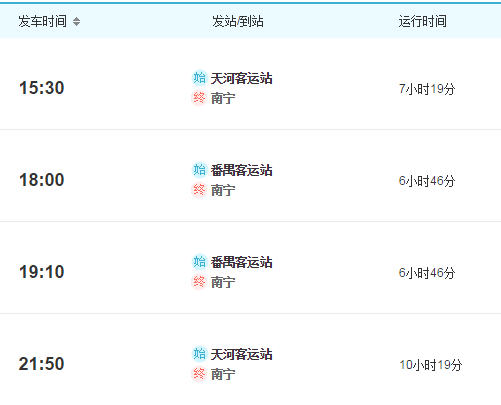Click 南宁 destination in the 21:50 row
Image resolution: width=501 pixels, height=405 pixels.
point(223,374)
